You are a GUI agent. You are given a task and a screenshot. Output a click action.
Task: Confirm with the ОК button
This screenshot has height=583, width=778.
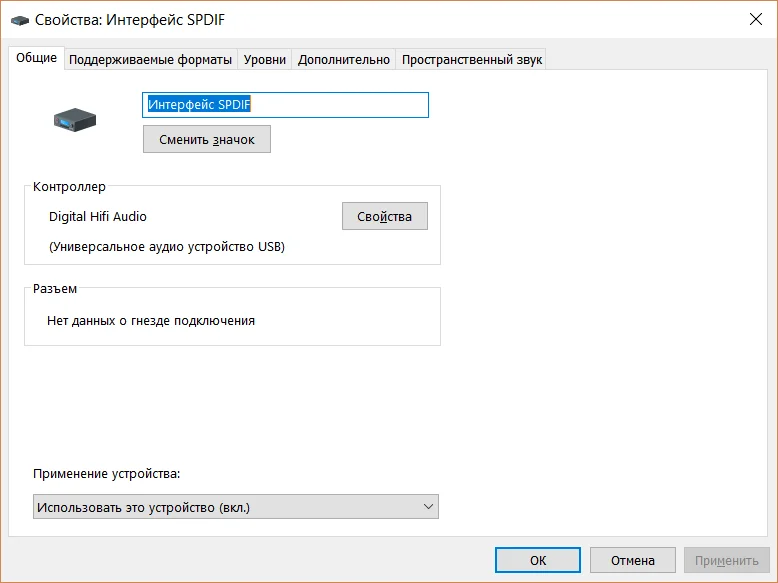click(x=538, y=560)
